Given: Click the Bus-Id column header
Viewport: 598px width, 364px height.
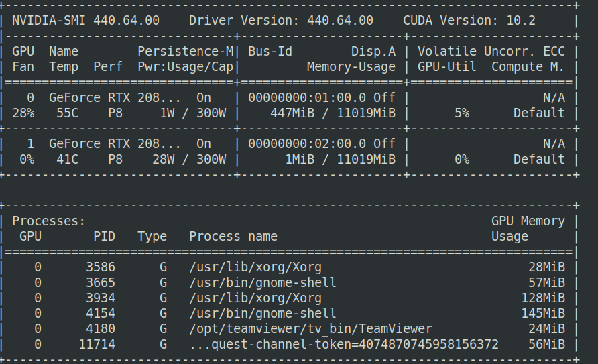Looking at the screenshot, I should (x=270, y=52).
